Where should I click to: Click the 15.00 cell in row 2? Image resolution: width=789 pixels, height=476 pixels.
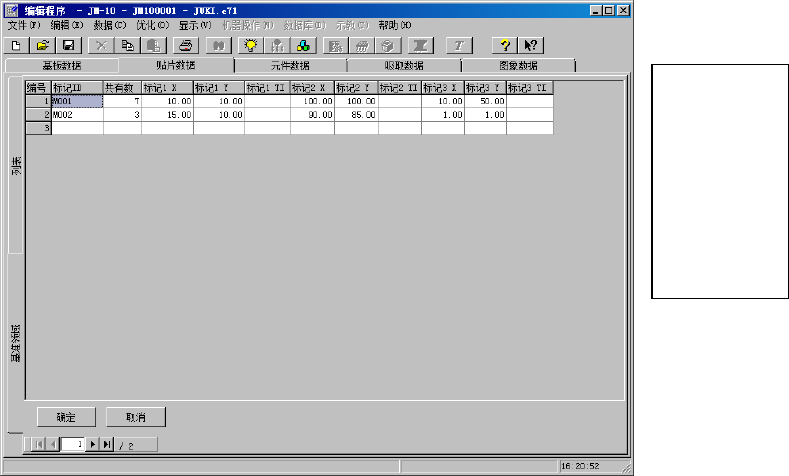tap(168, 115)
